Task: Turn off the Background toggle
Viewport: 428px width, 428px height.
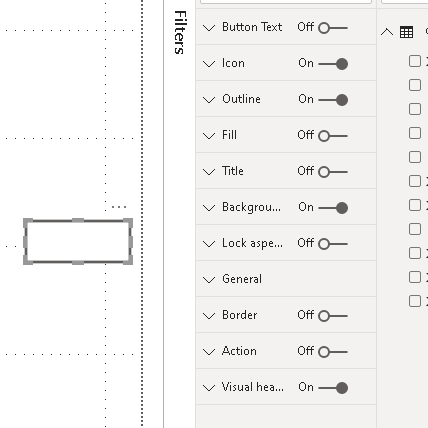Action: tap(333, 208)
